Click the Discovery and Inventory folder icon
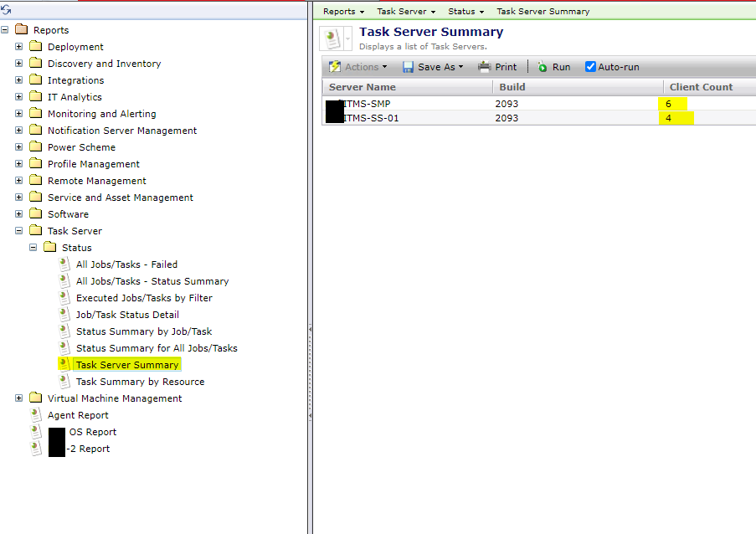Image resolution: width=756 pixels, height=534 pixels. [35, 63]
